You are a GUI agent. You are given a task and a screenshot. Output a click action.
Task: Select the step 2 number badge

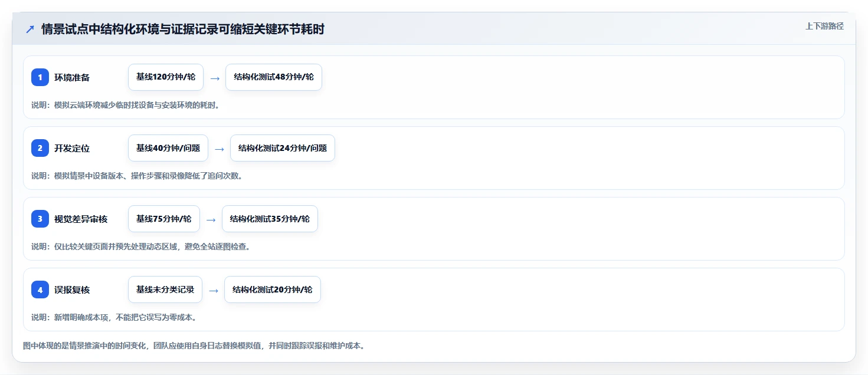pos(40,148)
